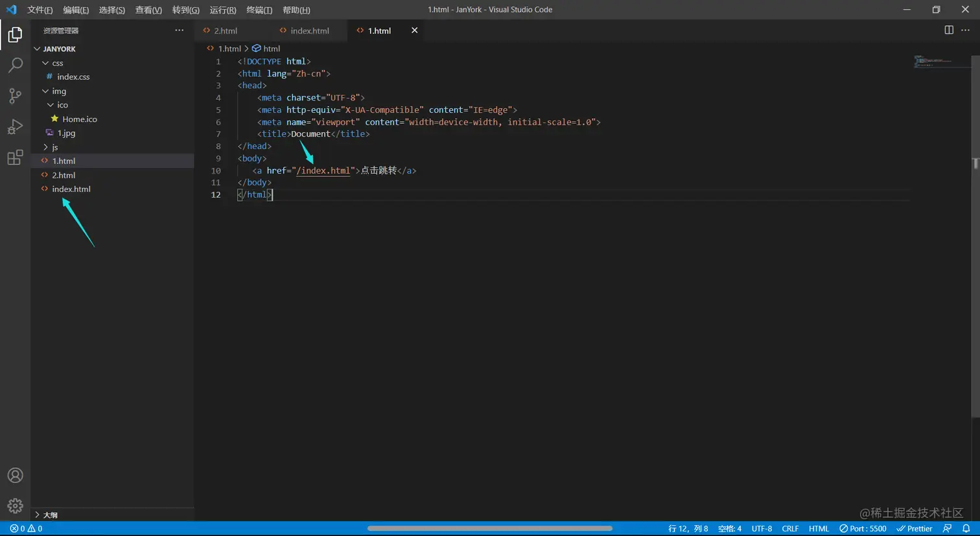The width and height of the screenshot is (980, 536).
Task: Click the "UTF-8" charset value
Action: [343, 98]
